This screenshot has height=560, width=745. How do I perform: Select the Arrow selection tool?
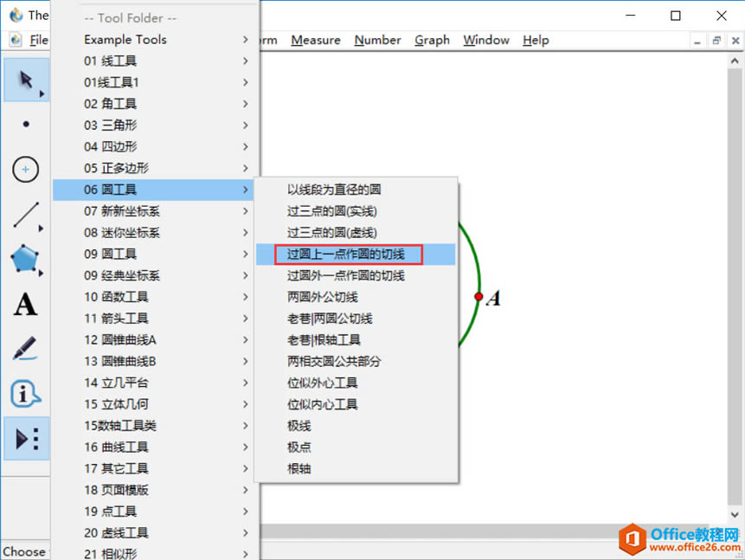coord(26,80)
